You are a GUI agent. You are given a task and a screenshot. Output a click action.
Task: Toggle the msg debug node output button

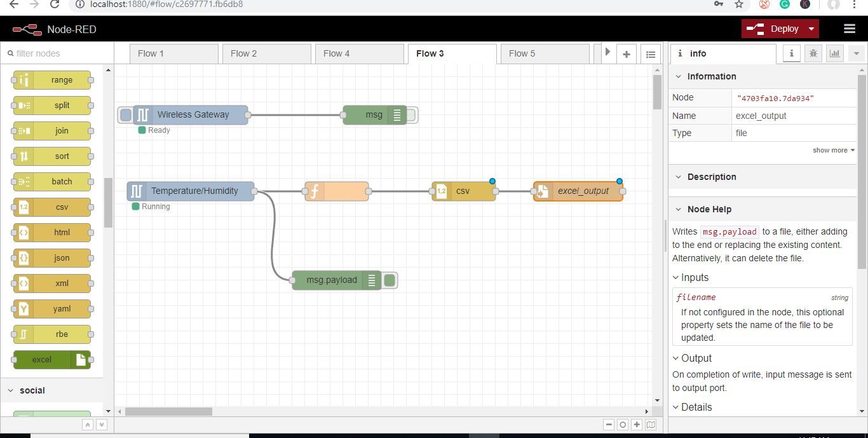411,115
